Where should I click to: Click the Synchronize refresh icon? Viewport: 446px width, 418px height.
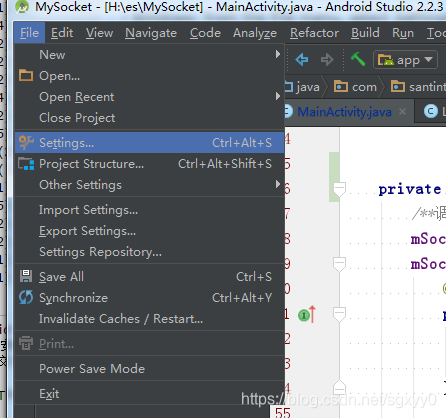(x=26, y=297)
